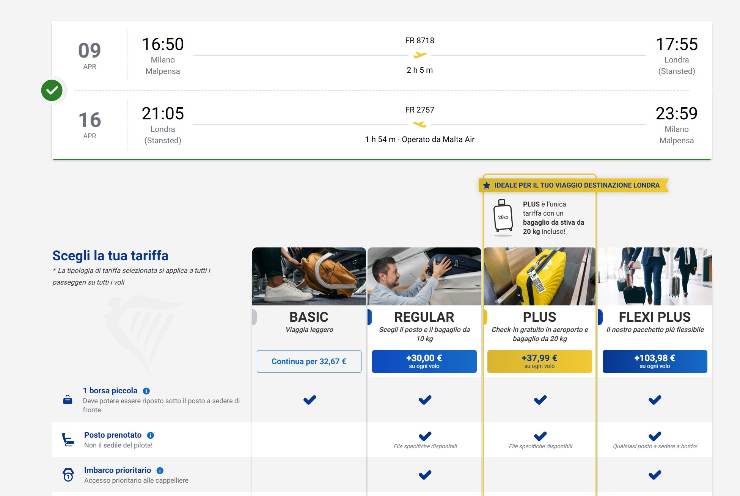Click the return flight plane icon
This screenshot has width=740, height=496.
click(x=420, y=124)
